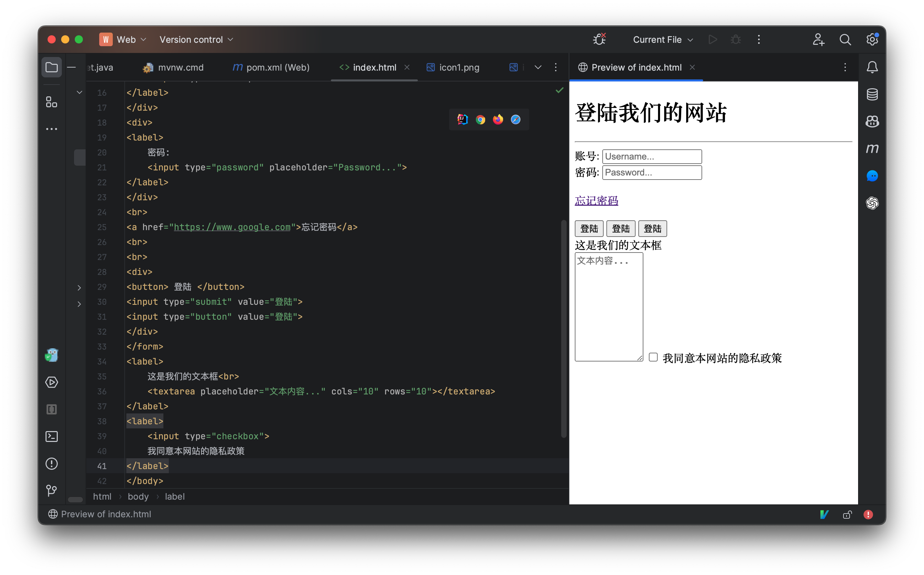This screenshot has width=924, height=575.
Task: Open index.html in Safari browser
Action: (515, 119)
